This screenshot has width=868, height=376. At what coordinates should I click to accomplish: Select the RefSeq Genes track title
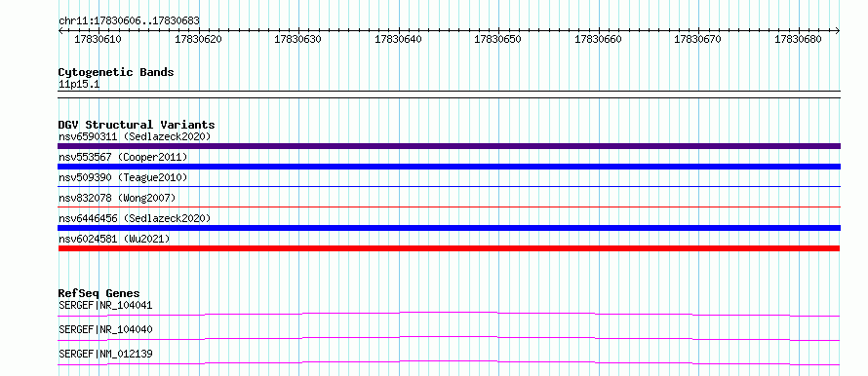[x=99, y=293]
